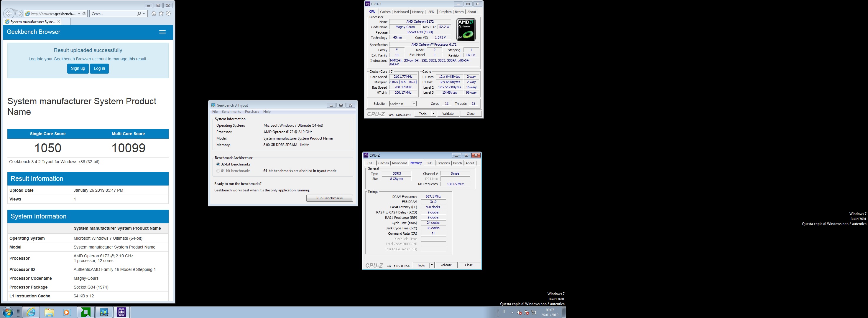Open Windows Explorer folder taskbar icon
Screen dimensions: 868x318
(49, 312)
